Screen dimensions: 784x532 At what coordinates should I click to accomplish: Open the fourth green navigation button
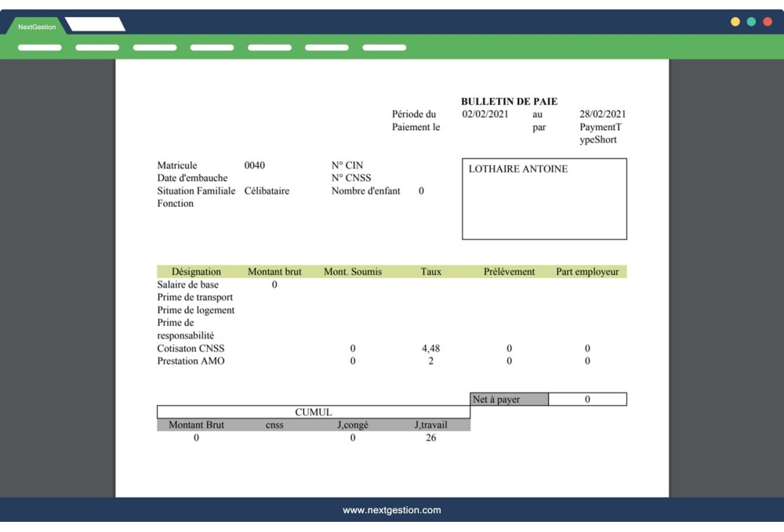click(x=212, y=47)
